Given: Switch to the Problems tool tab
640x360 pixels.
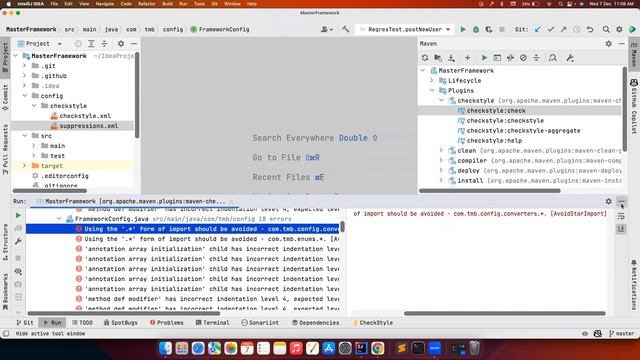Looking at the screenshot, I should coord(167,322).
